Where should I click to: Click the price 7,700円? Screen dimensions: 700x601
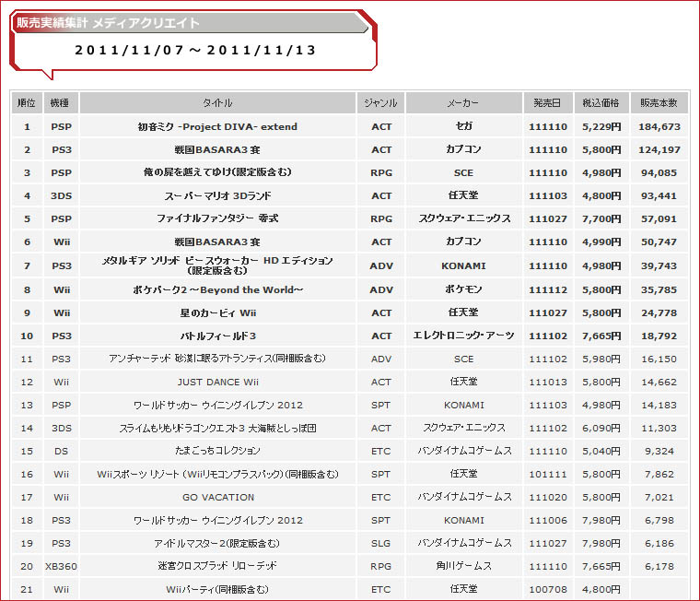click(601, 219)
